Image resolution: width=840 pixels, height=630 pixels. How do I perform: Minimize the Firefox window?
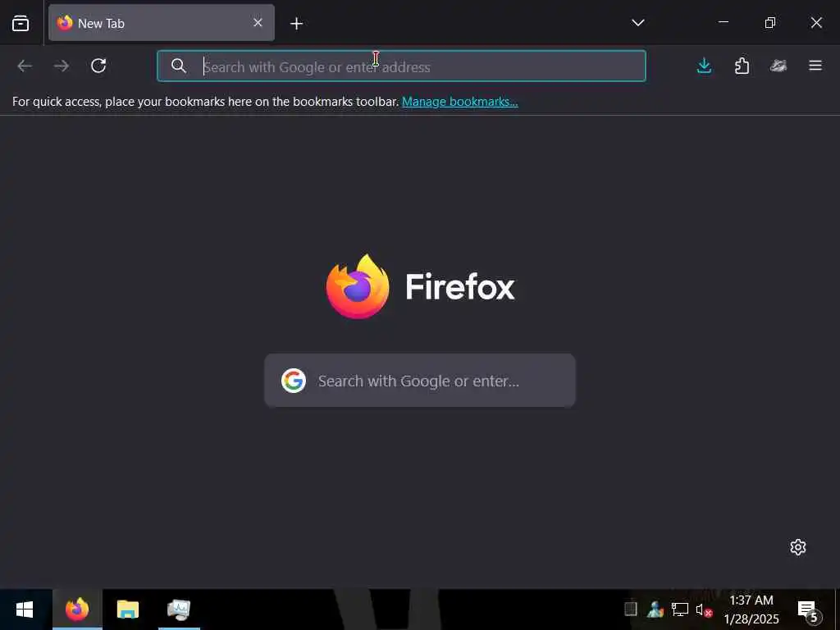click(724, 22)
